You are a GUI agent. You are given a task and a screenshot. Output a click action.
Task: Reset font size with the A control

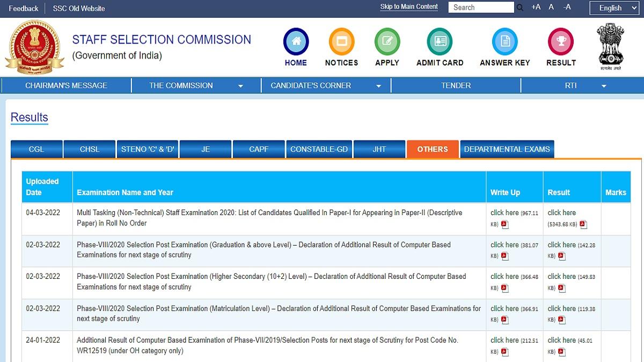point(551,7)
